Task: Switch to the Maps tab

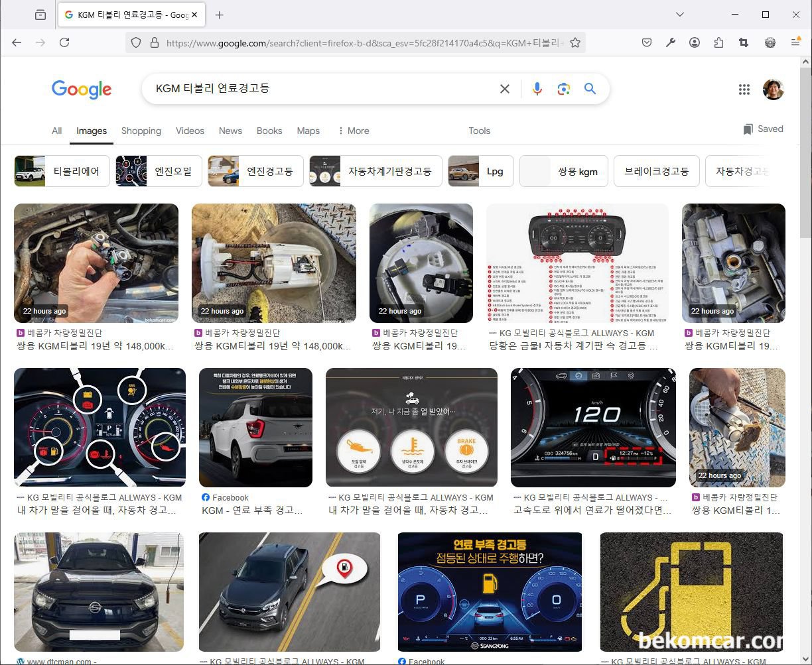Action: click(x=308, y=131)
